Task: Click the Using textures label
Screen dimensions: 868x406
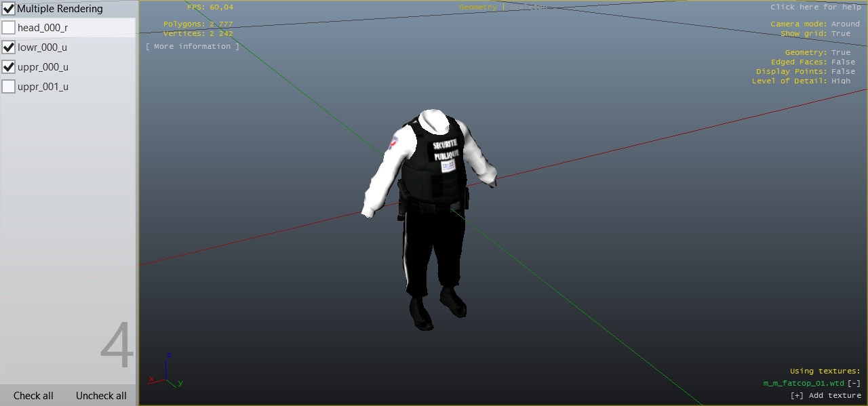Action: [x=825, y=371]
